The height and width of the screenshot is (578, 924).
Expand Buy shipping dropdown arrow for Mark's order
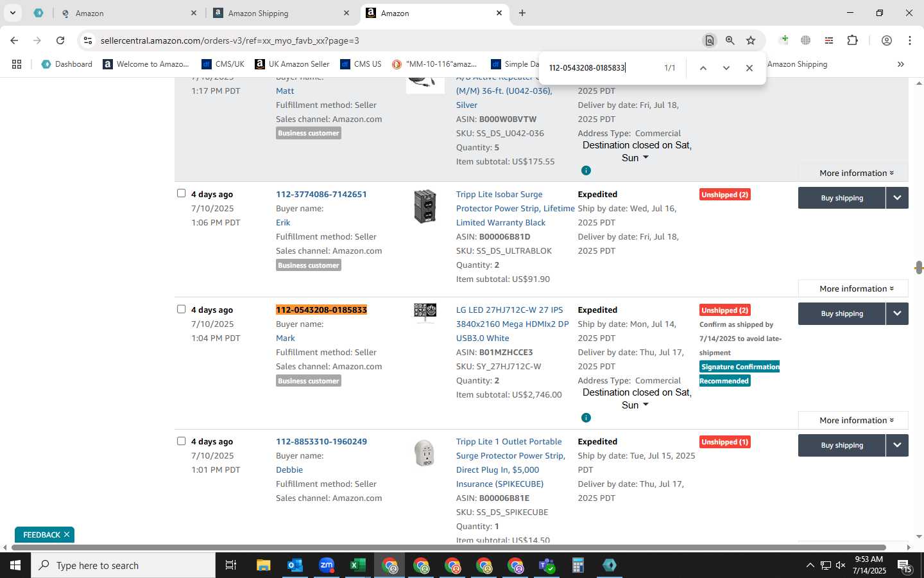click(897, 313)
